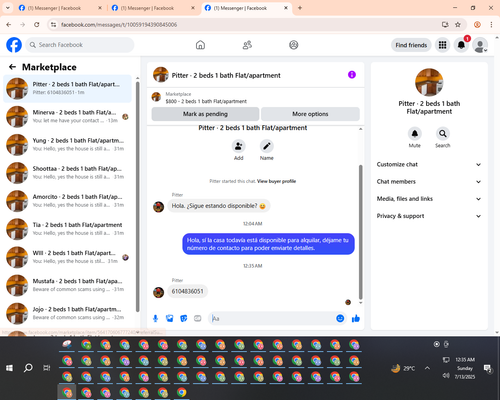Open the Friends icon in top navigation
The width and height of the screenshot is (500, 400).
click(247, 45)
